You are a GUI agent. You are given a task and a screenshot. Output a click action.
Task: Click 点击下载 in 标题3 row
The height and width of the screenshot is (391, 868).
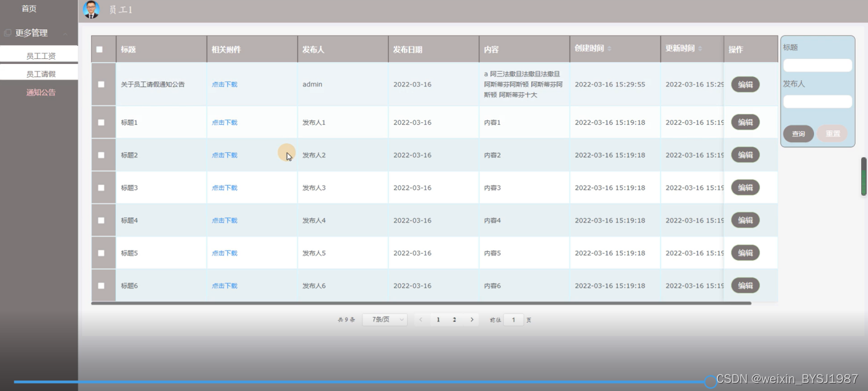click(225, 188)
